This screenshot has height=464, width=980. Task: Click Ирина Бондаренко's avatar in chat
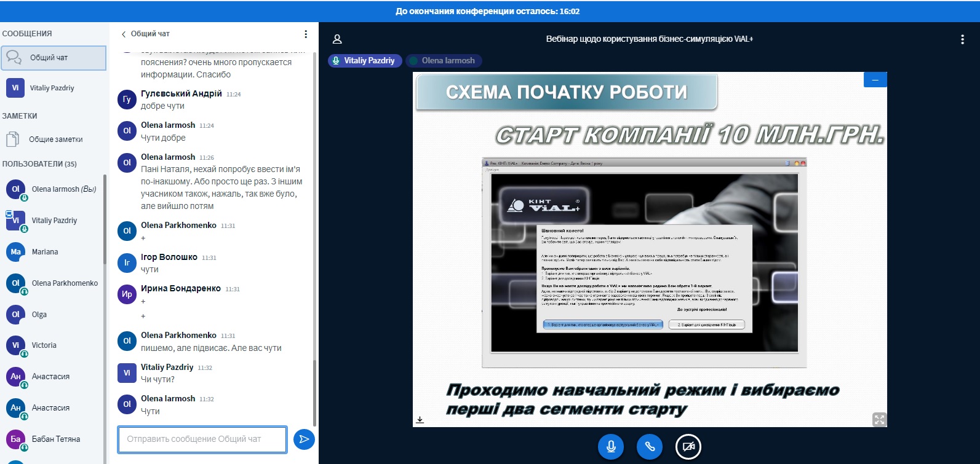127,294
